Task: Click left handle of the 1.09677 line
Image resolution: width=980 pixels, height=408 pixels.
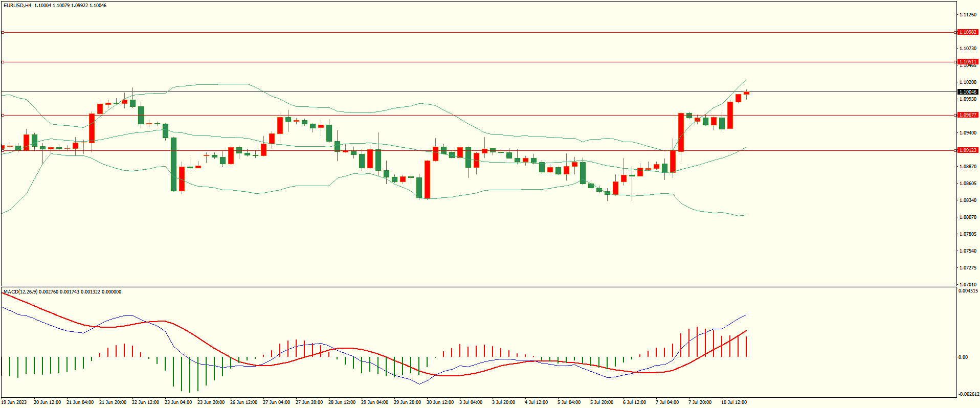Action: (x=3, y=115)
